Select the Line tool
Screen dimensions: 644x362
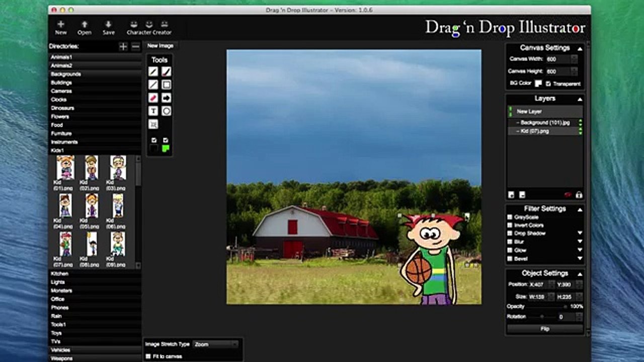coord(153,85)
